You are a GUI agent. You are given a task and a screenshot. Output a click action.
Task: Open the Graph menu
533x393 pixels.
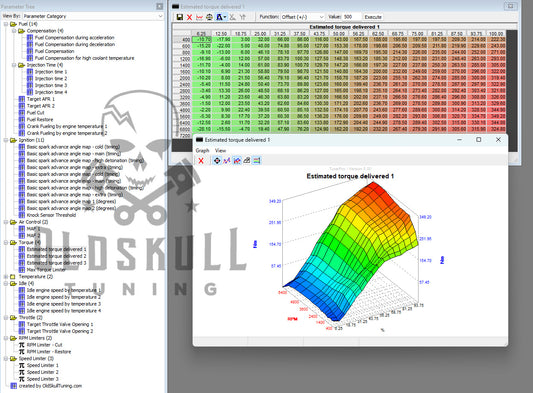pyautogui.click(x=202, y=150)
